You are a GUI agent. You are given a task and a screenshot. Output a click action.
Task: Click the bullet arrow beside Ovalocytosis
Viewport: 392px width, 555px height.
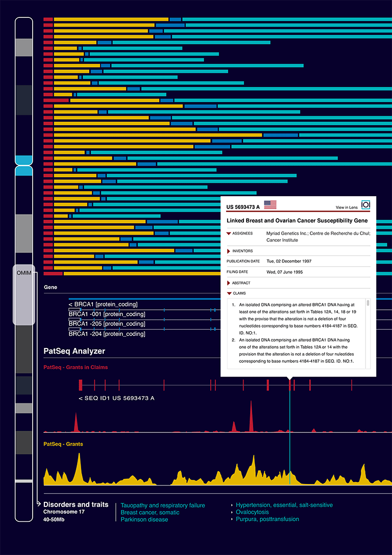click(232, 512)
